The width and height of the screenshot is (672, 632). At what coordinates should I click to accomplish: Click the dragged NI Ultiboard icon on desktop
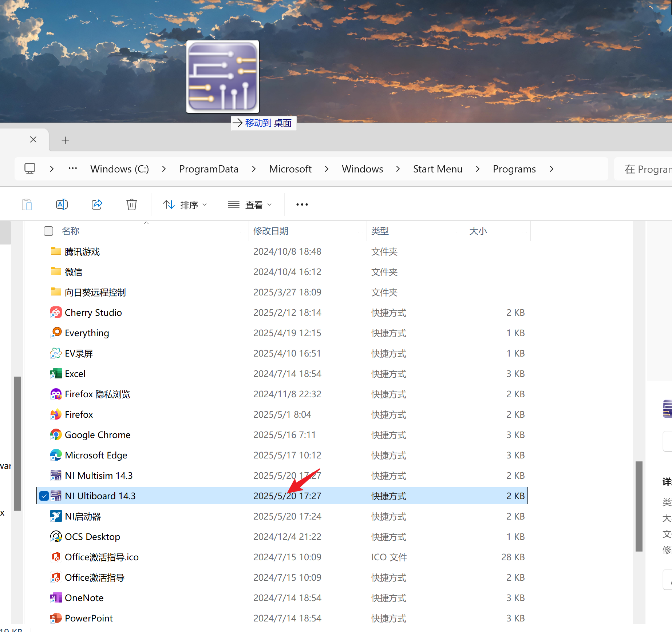pos(223,77)
